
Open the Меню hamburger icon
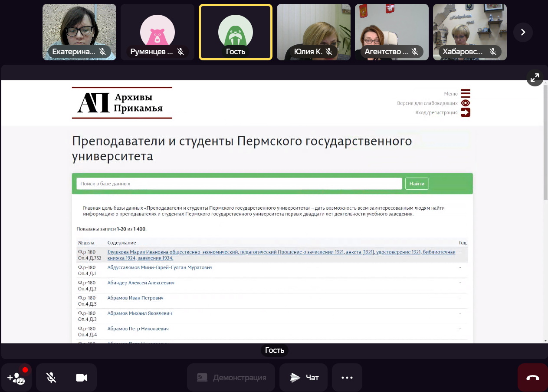pos(465,94)
